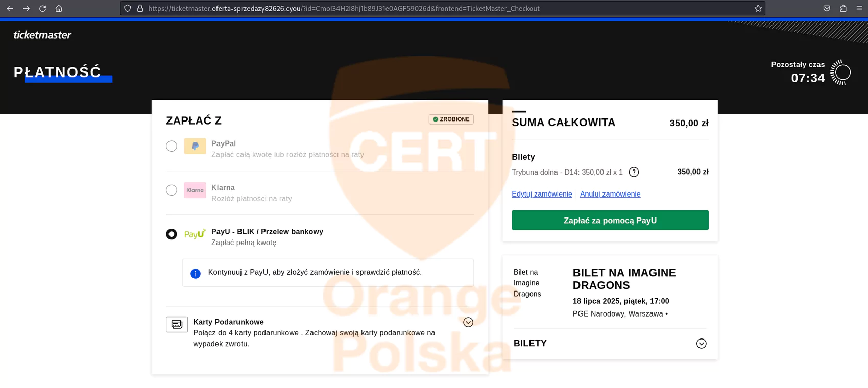The height and width of the screenshot is (388, 868).
Task: Click the 'Karty Podarunkowe' heading
Action: click(228, 322)
